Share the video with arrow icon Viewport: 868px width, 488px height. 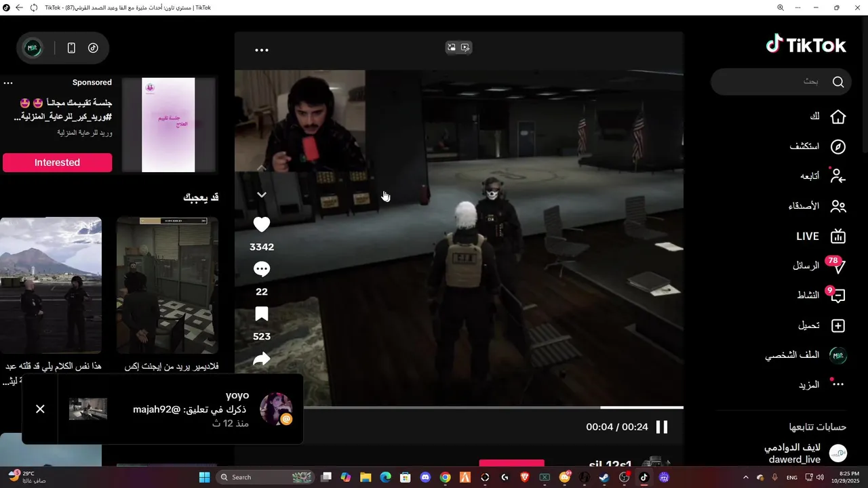262,359
